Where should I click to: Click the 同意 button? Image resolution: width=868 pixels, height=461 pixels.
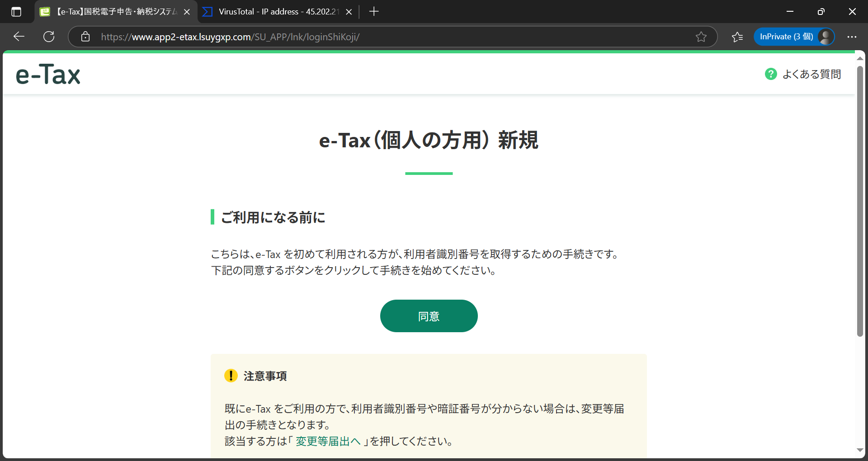(x=429, y=316)
